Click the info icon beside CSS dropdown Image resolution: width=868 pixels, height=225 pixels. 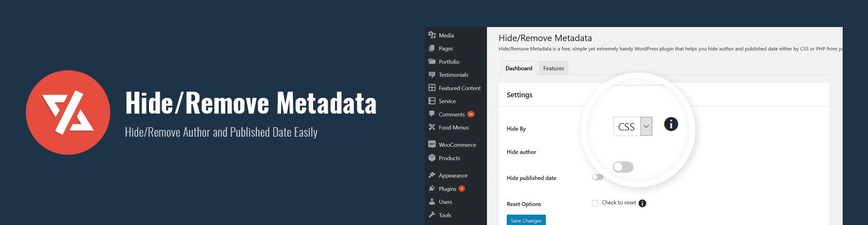(671, 124)
